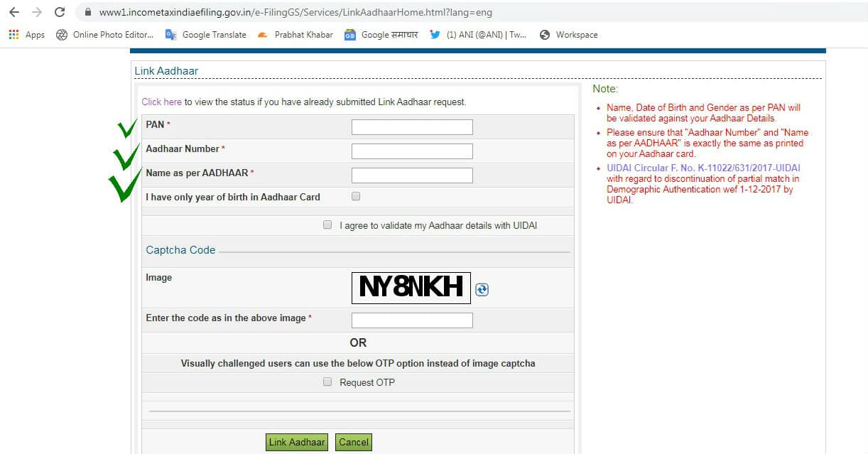Click the captcha refresh icon
The height and width of the screenshot is (454, 868).
click(x=482, y=289)
